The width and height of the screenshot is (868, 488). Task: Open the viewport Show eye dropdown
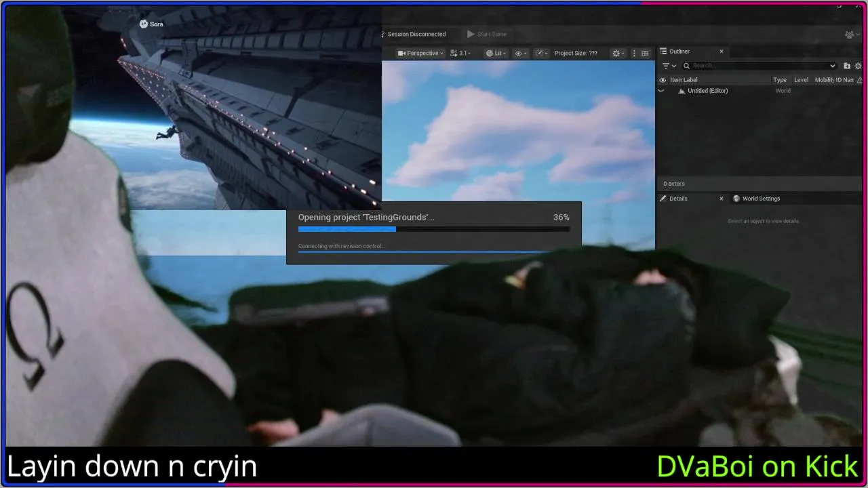click(x=521, y=53)
